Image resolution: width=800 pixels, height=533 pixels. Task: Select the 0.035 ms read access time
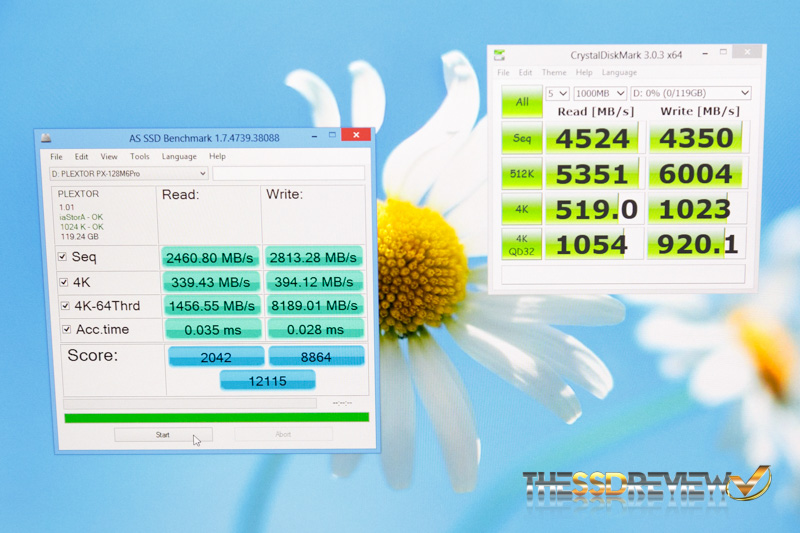(213, 329)
